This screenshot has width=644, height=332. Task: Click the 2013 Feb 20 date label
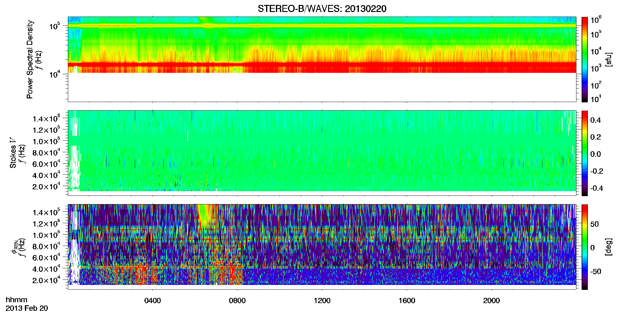(x=27, y=308)
